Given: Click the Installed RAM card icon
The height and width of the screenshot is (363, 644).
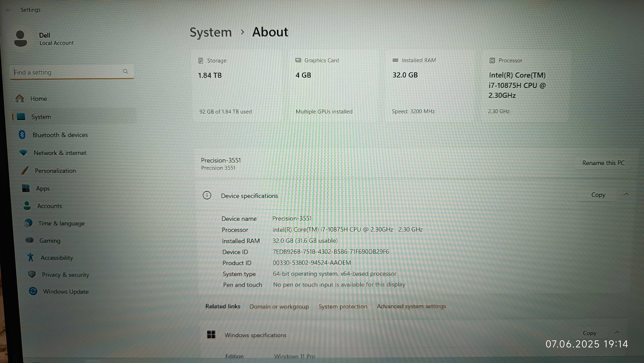Looking at the screenshot, I should click(395, 60).
